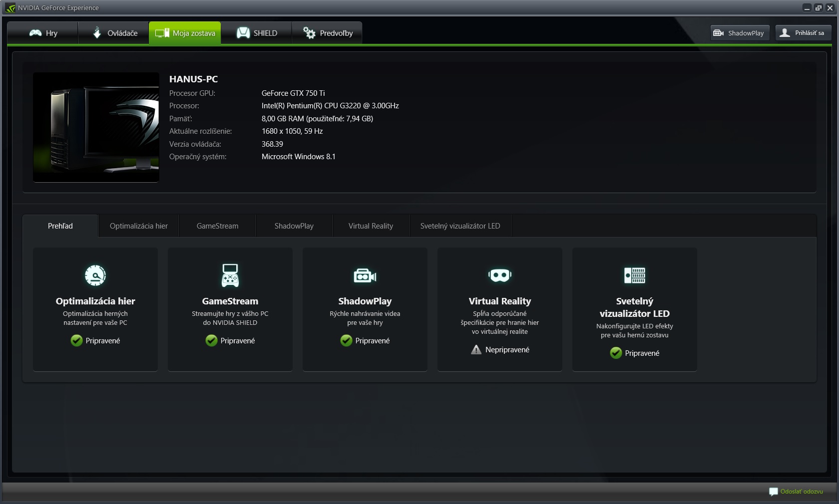Screen dimensions: 839x504
Task: Open the SHIELD tab
Action: (257, 33)
